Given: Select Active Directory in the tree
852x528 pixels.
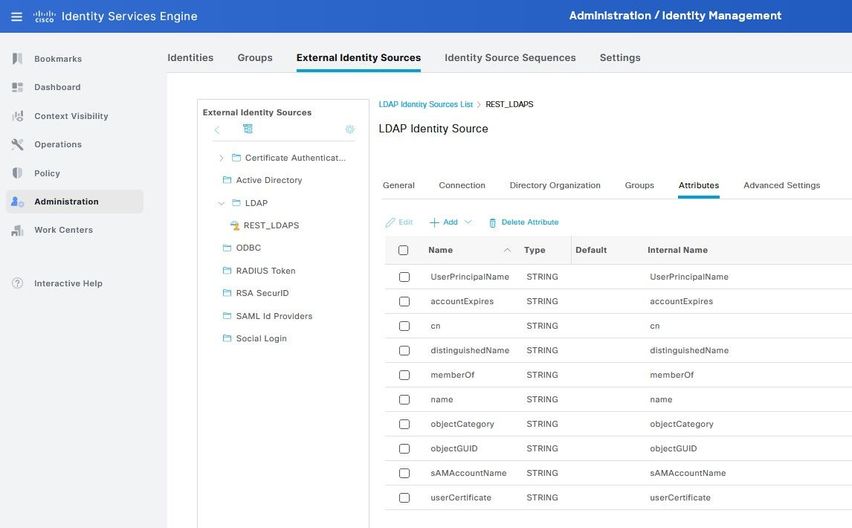Looking at the screenshot, I should [x=269, y=180].
